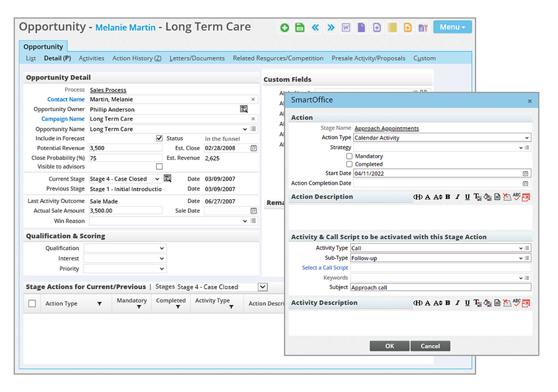Screen dimensions: 558x392
Task: Apply underline in Action Description toolbar
Action: 467,197
